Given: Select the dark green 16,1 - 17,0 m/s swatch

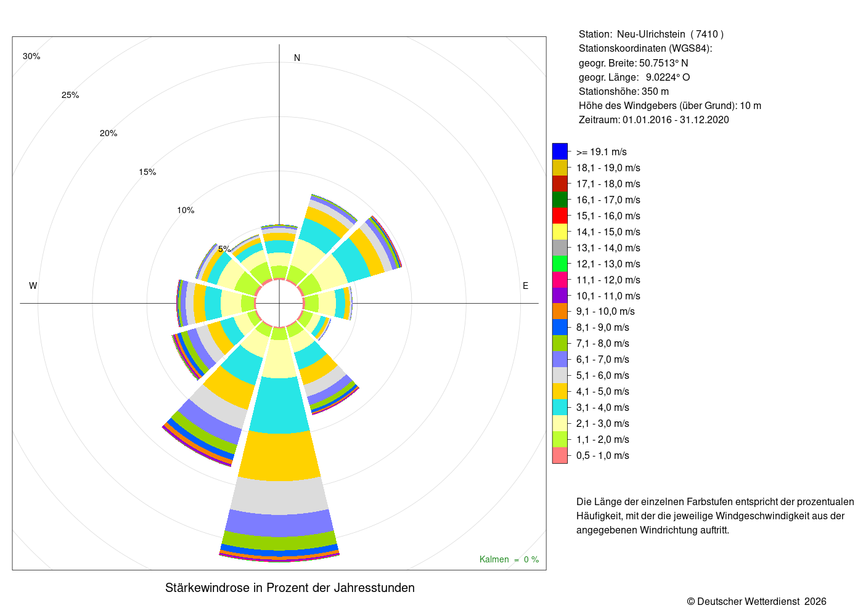Looking at the screenshot, I should coord(560,200).
